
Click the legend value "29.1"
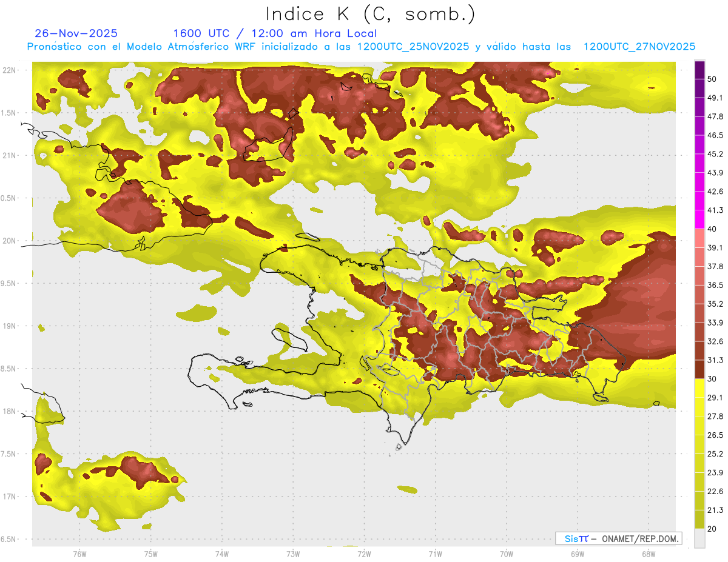coord(715,398)
